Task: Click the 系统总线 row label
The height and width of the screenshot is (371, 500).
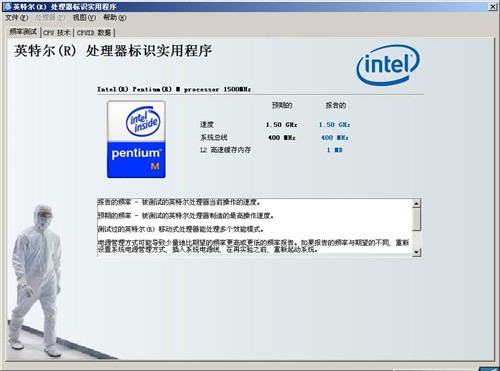Action: (214, 137)
